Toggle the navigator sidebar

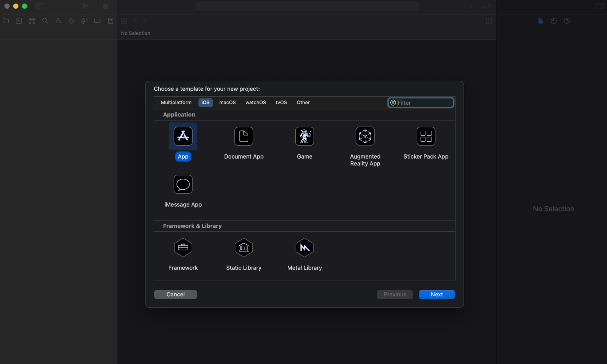pyautogui.click(x=40, y=6)
